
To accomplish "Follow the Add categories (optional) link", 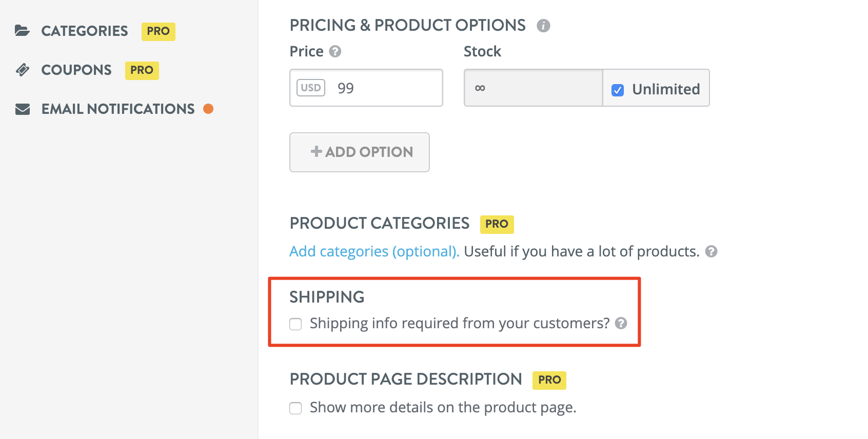I will click(374, 251).
